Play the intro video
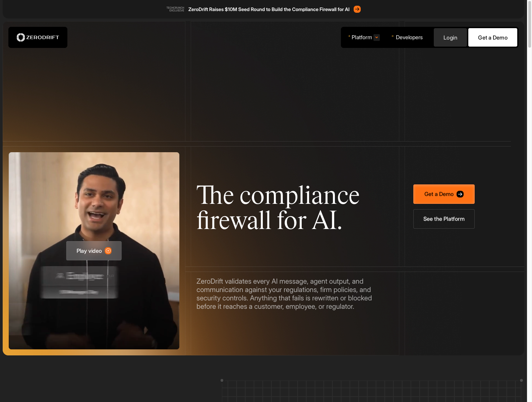This screenshot has height=402, width=532. pos(94,251)
